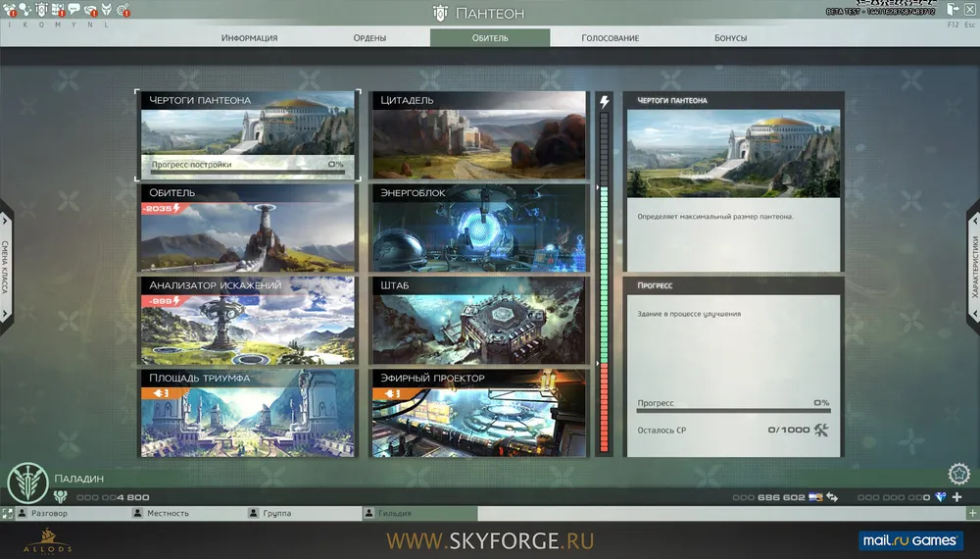Click the Pantheon shield icon in the title

point(441,13)
